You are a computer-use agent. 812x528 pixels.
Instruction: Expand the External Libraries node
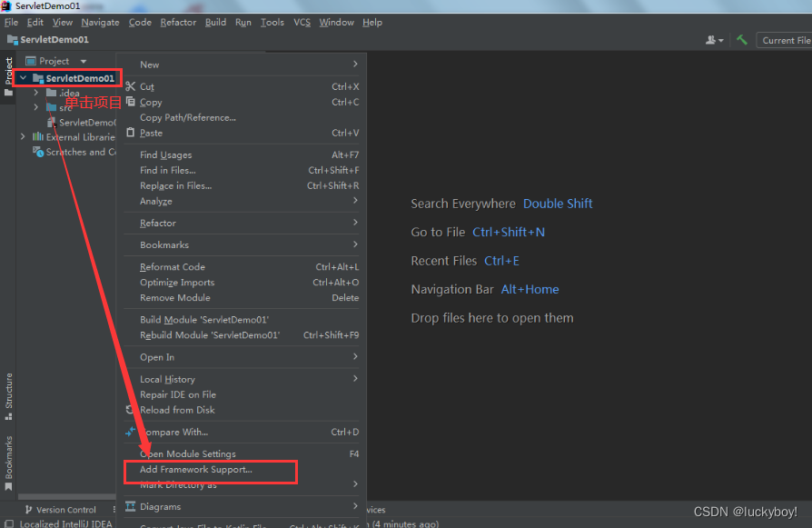point(23,137)
